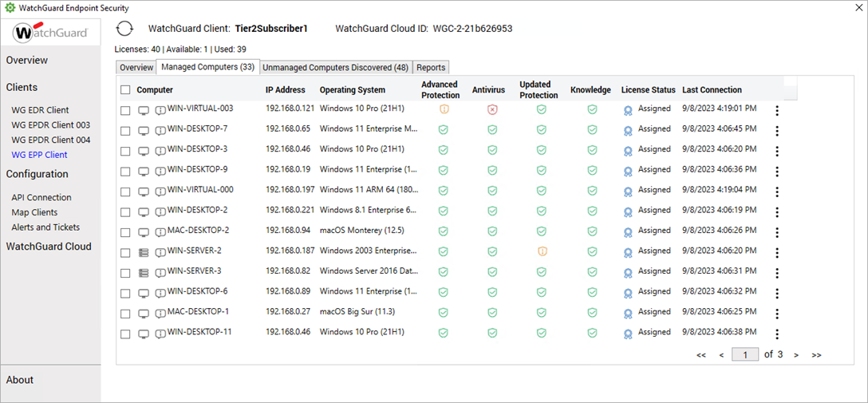Click the page number input field
Image resolution: width=868 pixels, height=403 pixels.
745,355
